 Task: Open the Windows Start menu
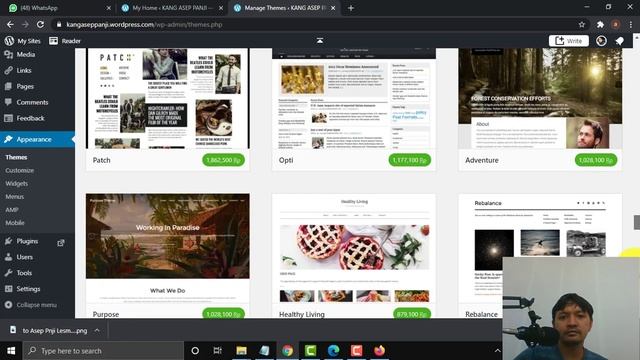tap(11, 351)
